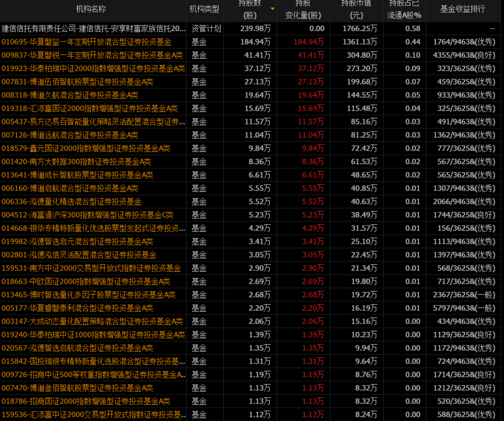
Task: Click market value 8.24万
Action: coord(366,415)
